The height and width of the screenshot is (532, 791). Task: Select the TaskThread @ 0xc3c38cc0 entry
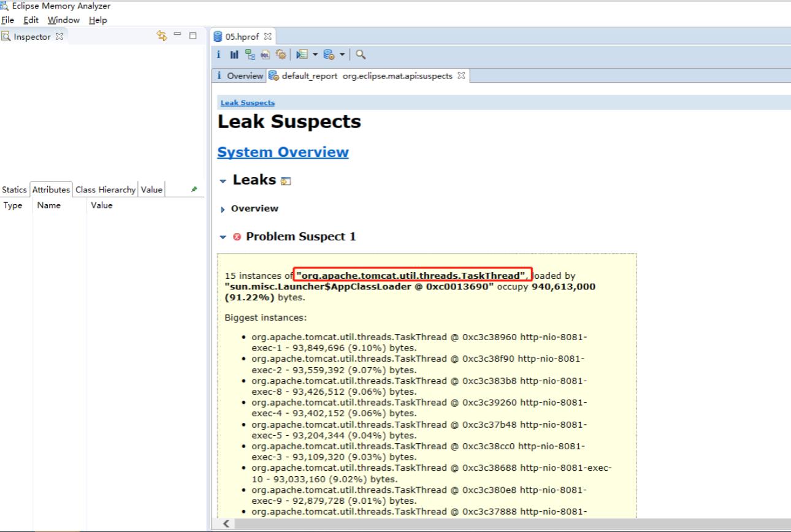tap(419, 452)
